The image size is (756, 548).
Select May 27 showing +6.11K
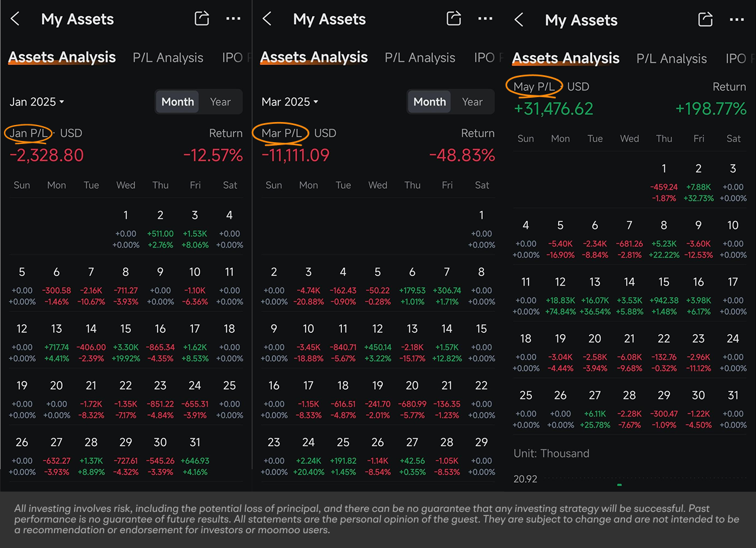(x=595, y=409)
